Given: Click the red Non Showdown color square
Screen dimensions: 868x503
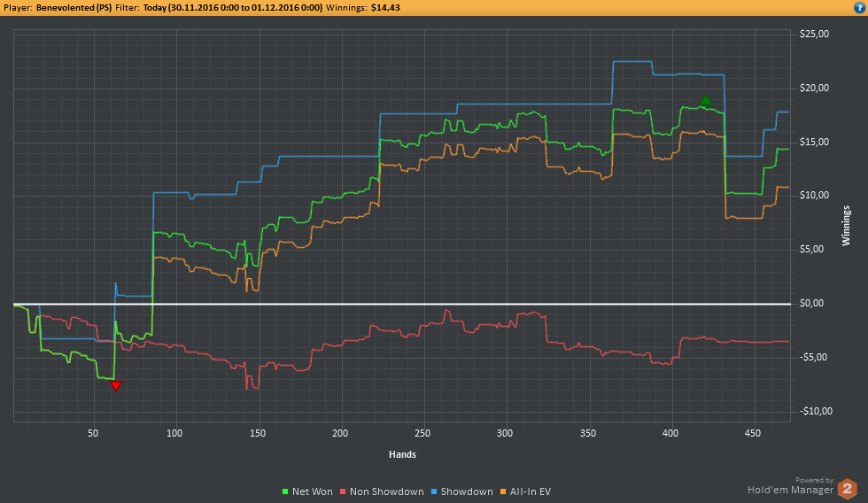Looking at the screenshot, I should [343, 491].
